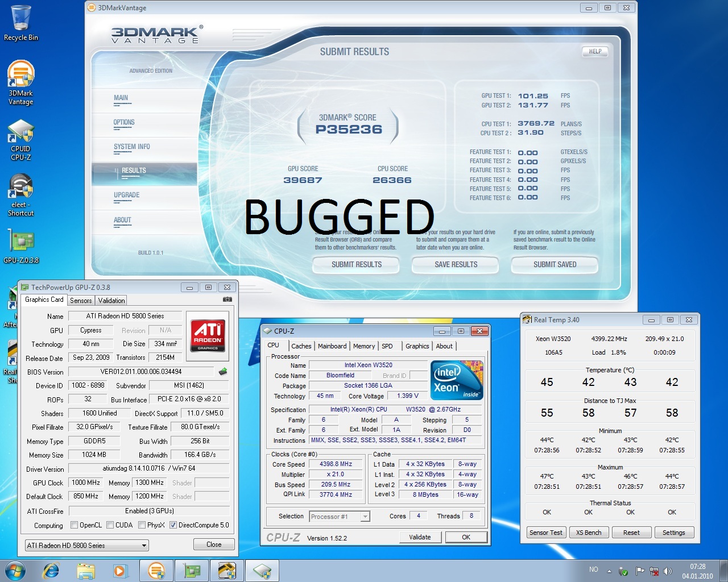
Task: Open the Recycle Bin desktop icon
Action: pyautogui.click(x=21, y=23)
